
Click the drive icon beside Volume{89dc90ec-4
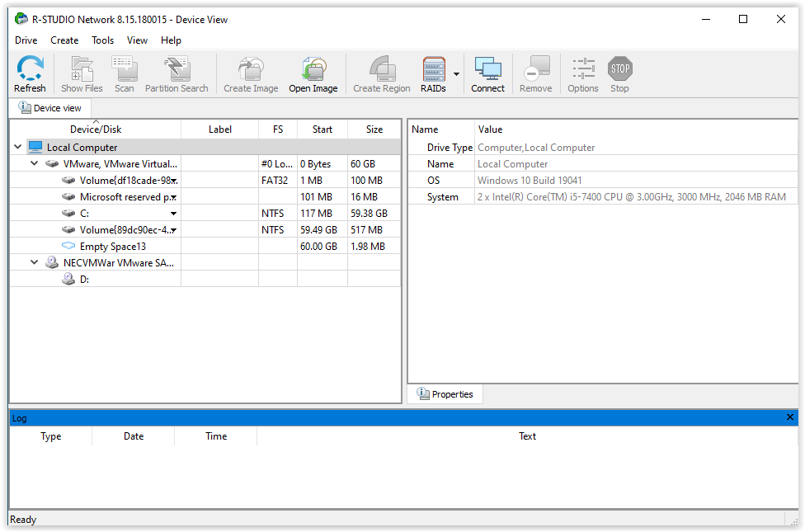[x=68, y=229]
